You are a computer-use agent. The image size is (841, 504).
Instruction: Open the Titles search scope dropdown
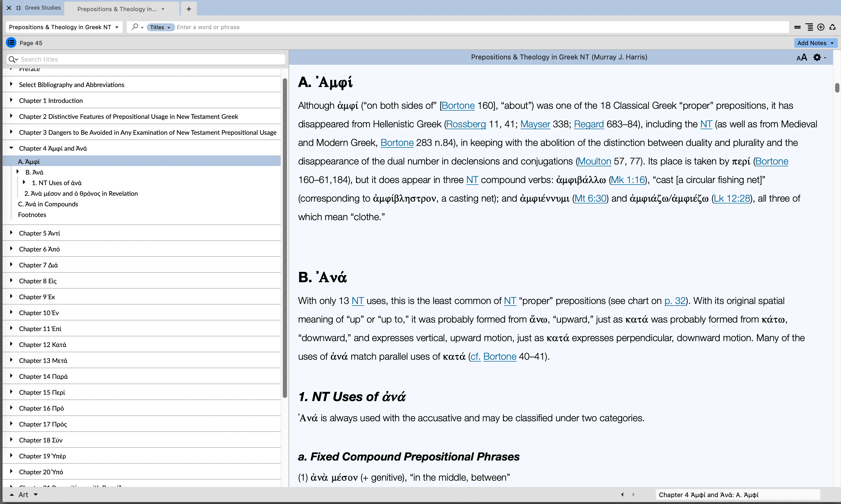(160, 27)
